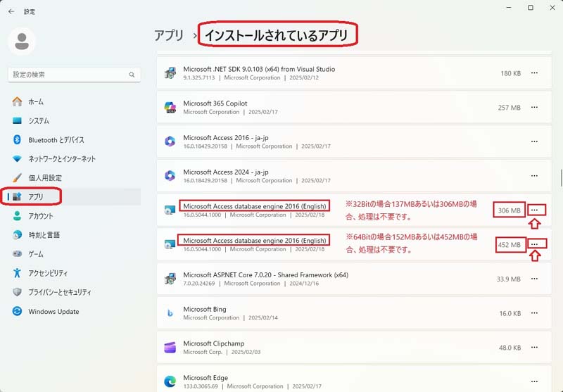The image size is (563, 392).
Task: Select the Microsoft 365 Copilot name
Action: 215,103
